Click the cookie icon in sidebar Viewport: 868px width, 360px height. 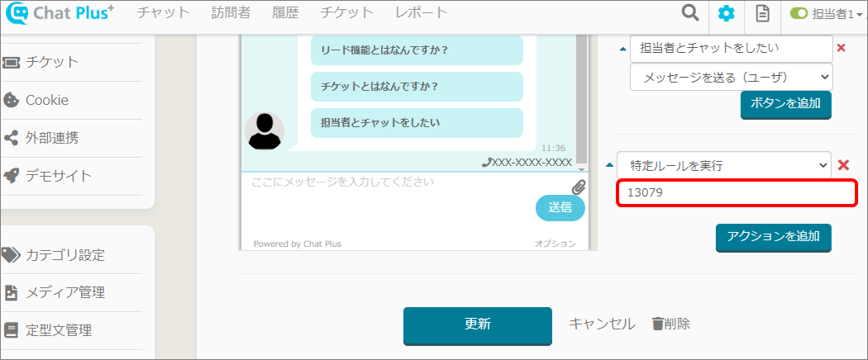click(x=11, y=100)
